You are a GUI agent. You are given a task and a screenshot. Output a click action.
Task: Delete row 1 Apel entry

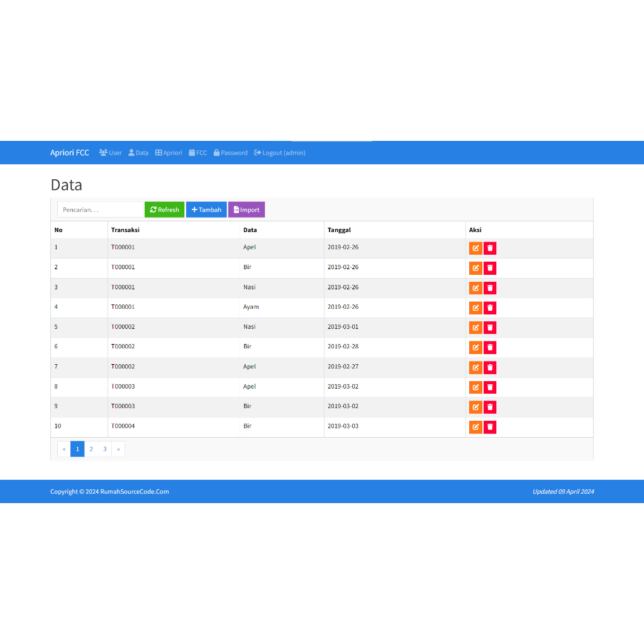(x=489, y=248)
